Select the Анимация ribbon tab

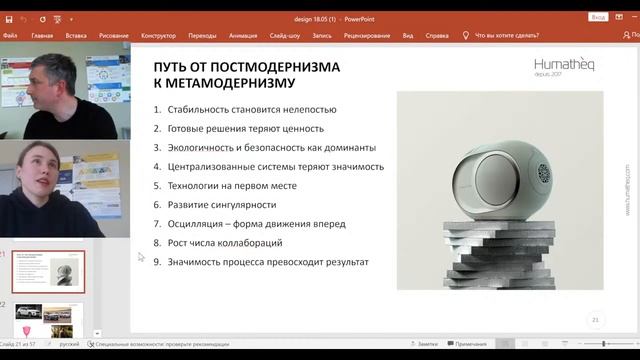click(243, 36)
